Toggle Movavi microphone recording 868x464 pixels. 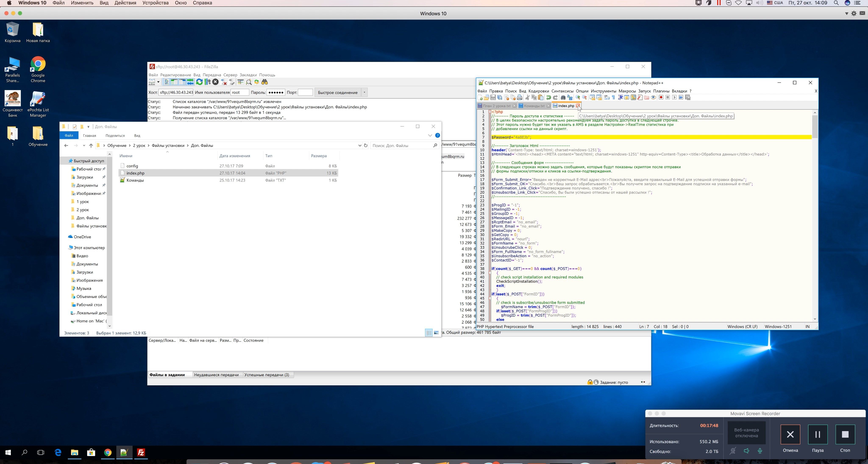tap(760, 451)
